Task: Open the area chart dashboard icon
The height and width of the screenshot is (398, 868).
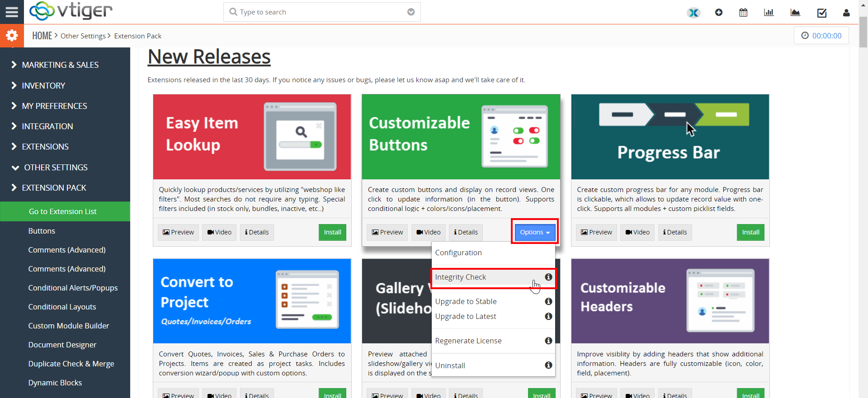Action: click(x=795, y=13)
